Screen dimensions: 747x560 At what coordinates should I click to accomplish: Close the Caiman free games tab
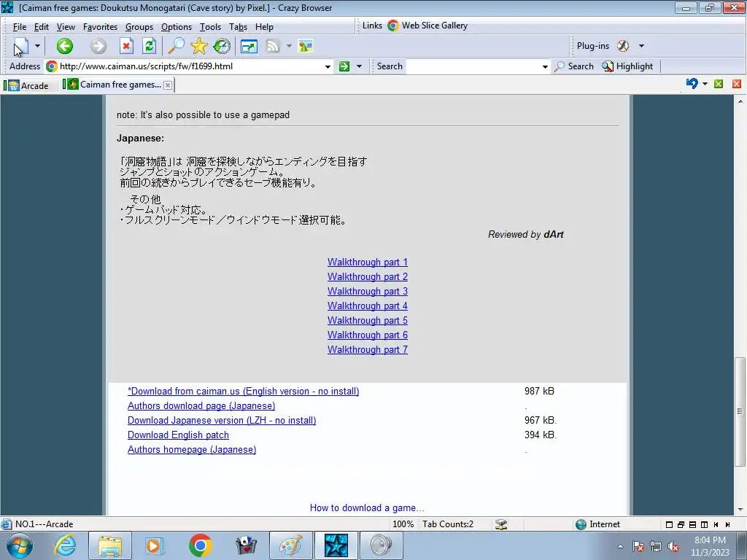coord(168,85)
